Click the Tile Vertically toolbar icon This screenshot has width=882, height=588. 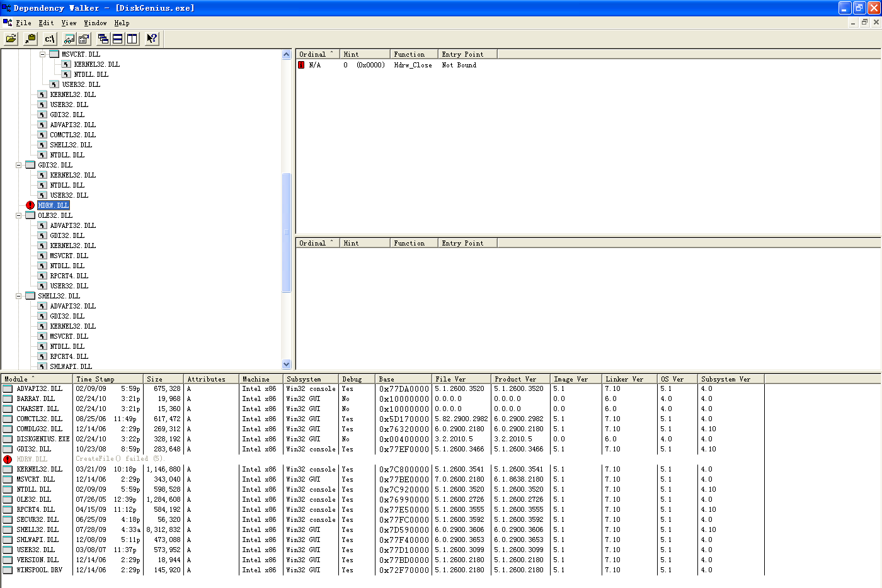(132, 38)
